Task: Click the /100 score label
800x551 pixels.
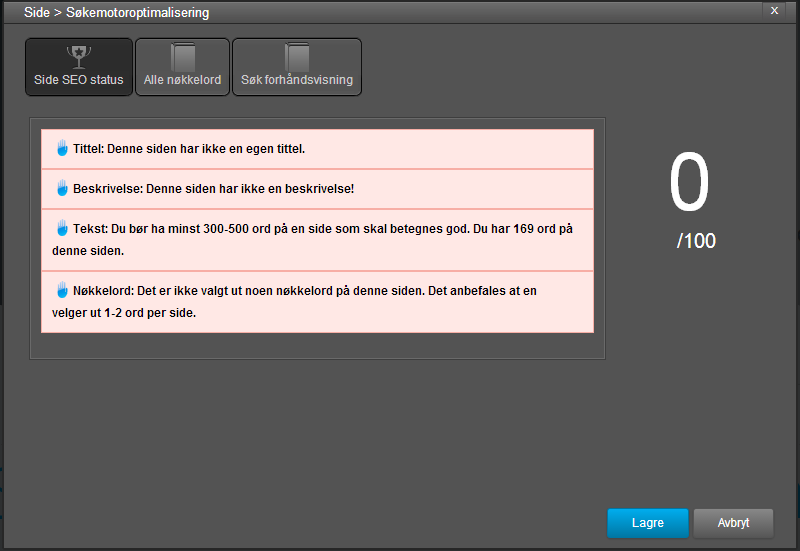Action: 696,241
